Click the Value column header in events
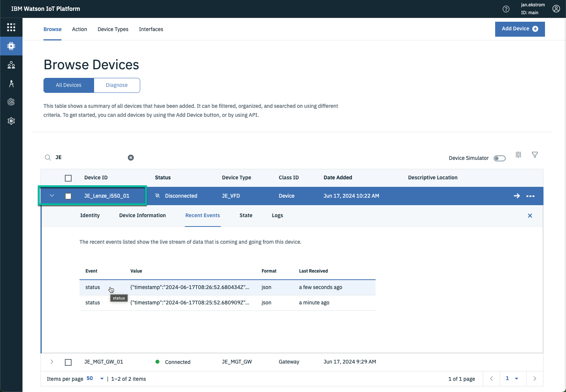This screenshot has width=566, height=392. point(136,271)
